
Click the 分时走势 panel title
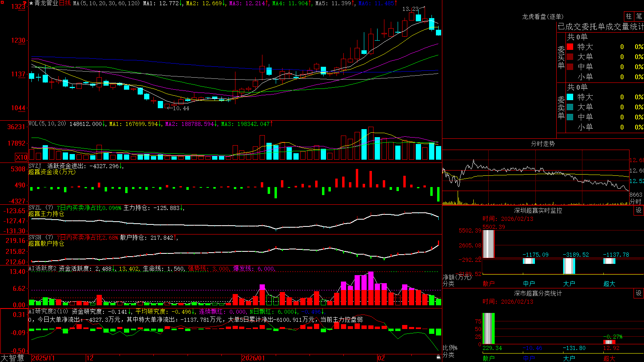(x=543, y=144)
